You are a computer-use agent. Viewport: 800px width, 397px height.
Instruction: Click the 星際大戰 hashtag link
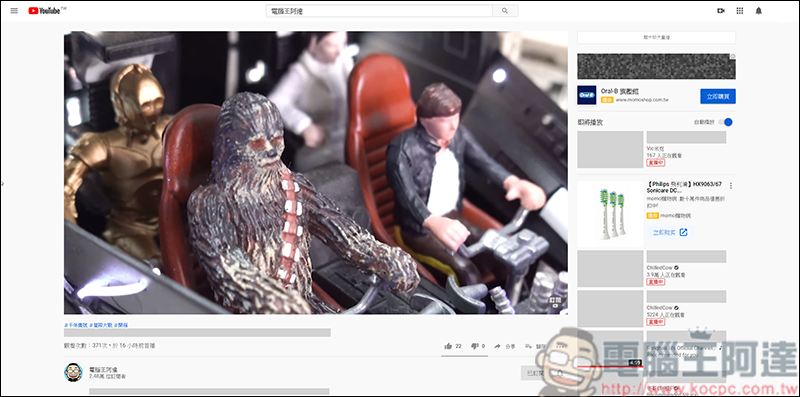pos(101,325)
